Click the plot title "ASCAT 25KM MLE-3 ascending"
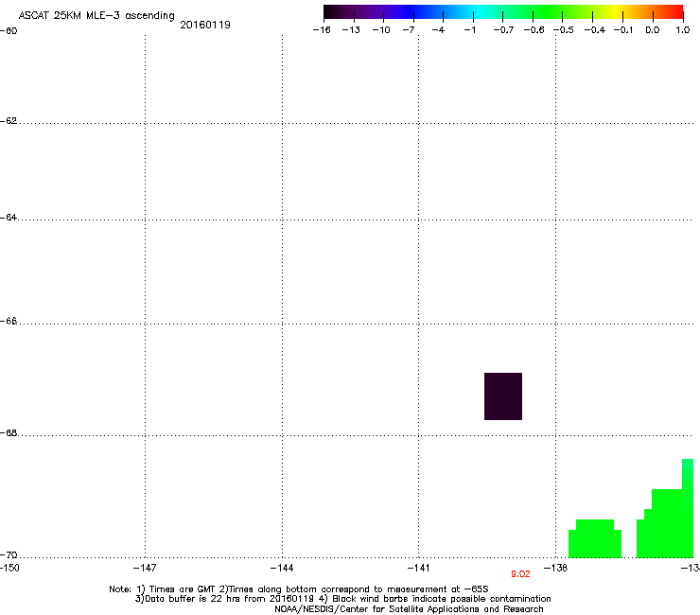 [x=96, y=16]
